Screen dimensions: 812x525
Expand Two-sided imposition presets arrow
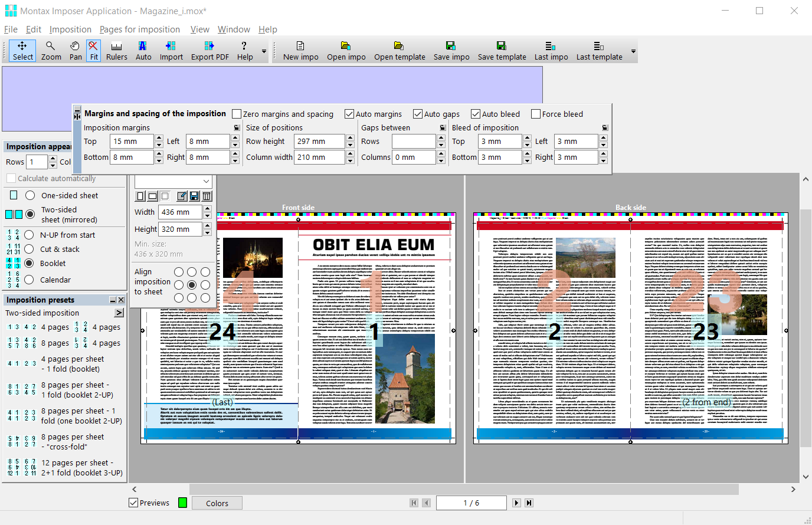click(x=119, y=313)
